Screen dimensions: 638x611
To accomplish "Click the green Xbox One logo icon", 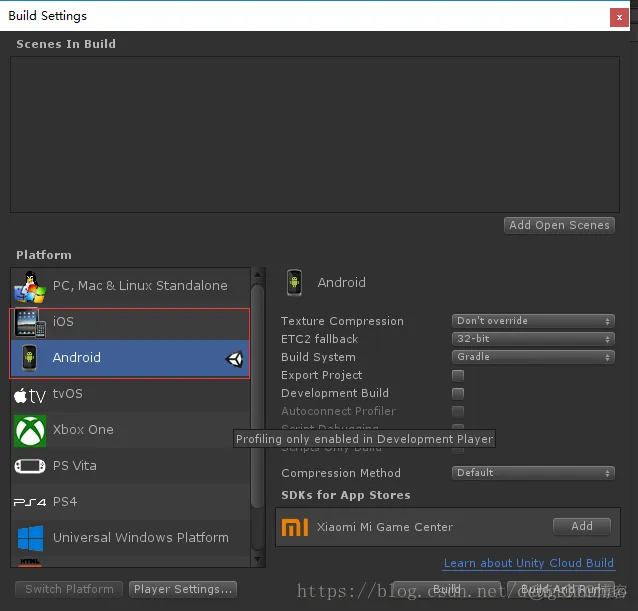I will pyautogui.click(x=30, y=431).
